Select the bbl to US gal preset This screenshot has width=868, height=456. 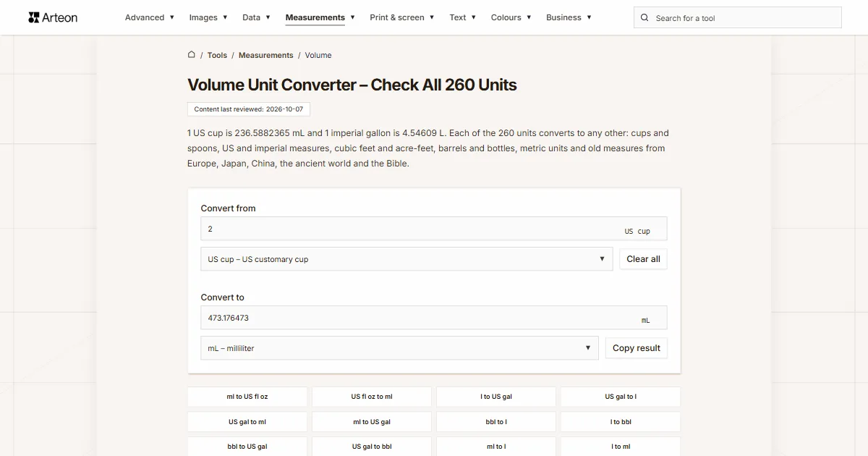click(247, 447)
